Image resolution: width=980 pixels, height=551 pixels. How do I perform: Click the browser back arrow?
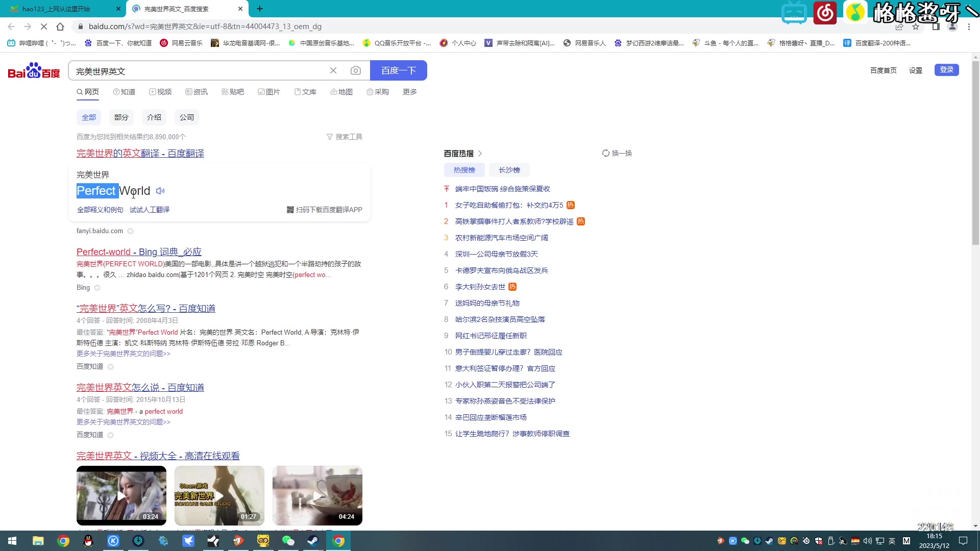point(11,27)
